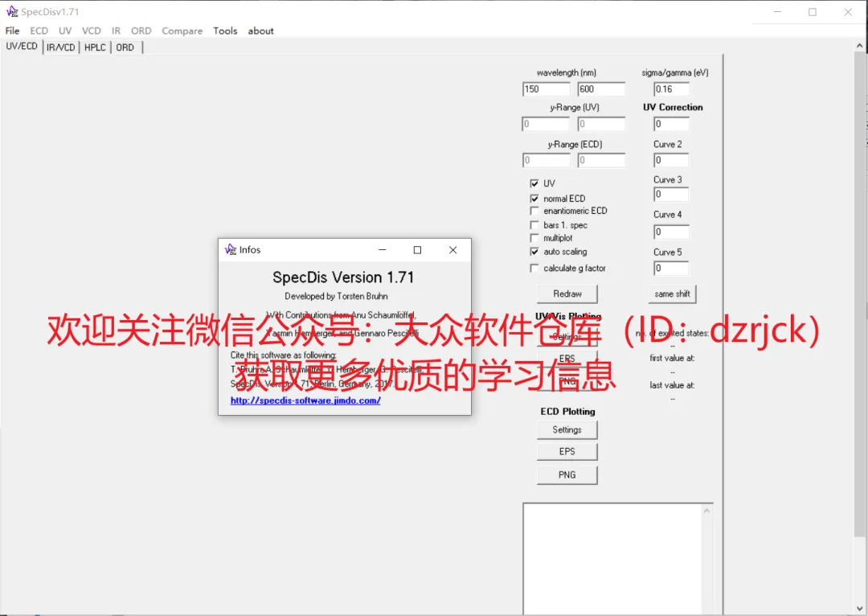Viewport: 868px width, 616px height.
Task: Maximize the SpecDis main window
Action: pos(812,11)
